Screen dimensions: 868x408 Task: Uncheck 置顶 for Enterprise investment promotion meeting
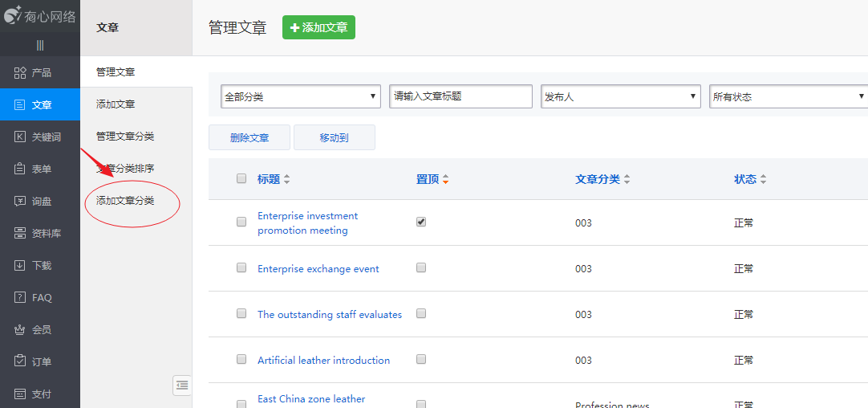tap(421, 222)
